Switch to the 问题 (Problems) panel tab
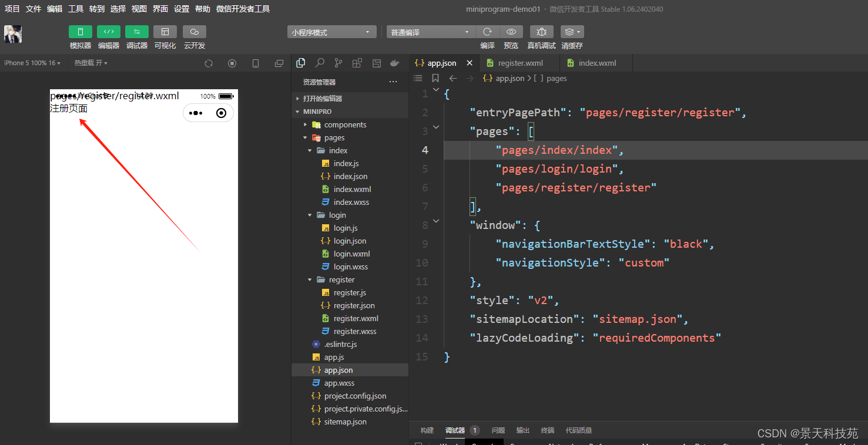 [498, 430]
